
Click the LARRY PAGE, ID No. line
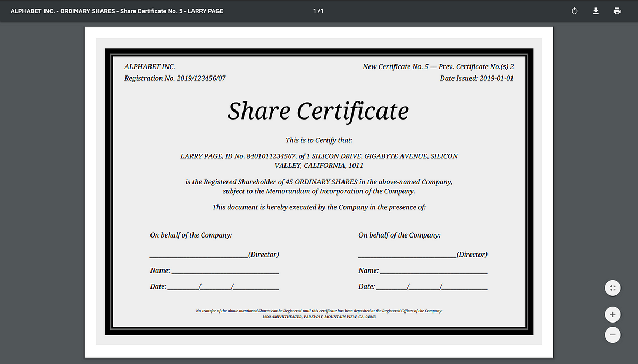[x=319, y=156]
